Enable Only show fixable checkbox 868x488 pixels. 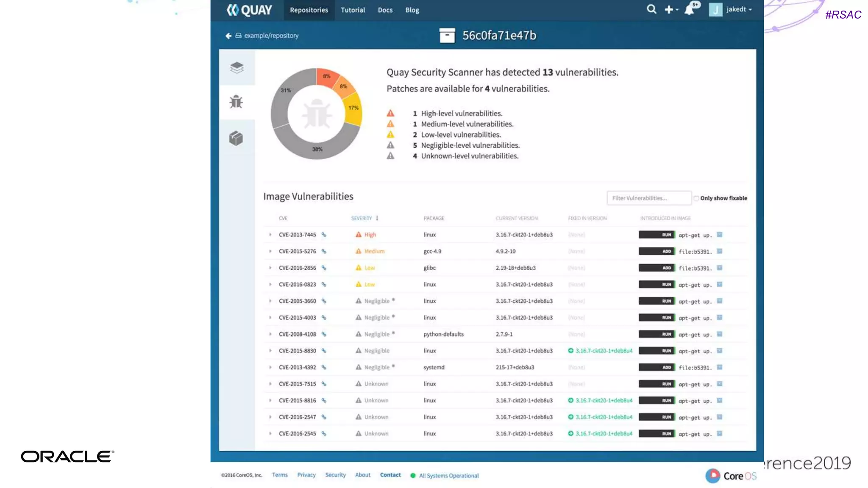696,198
